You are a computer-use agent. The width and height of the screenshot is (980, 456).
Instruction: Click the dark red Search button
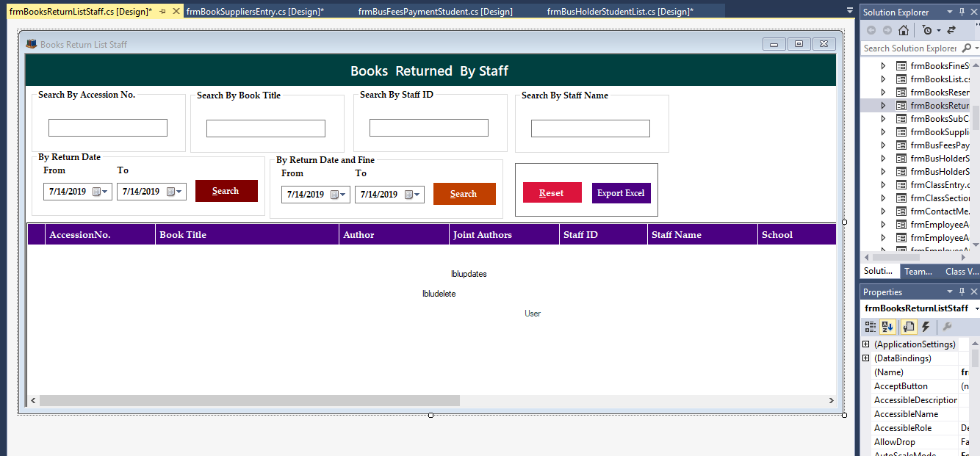click(226, 191)
